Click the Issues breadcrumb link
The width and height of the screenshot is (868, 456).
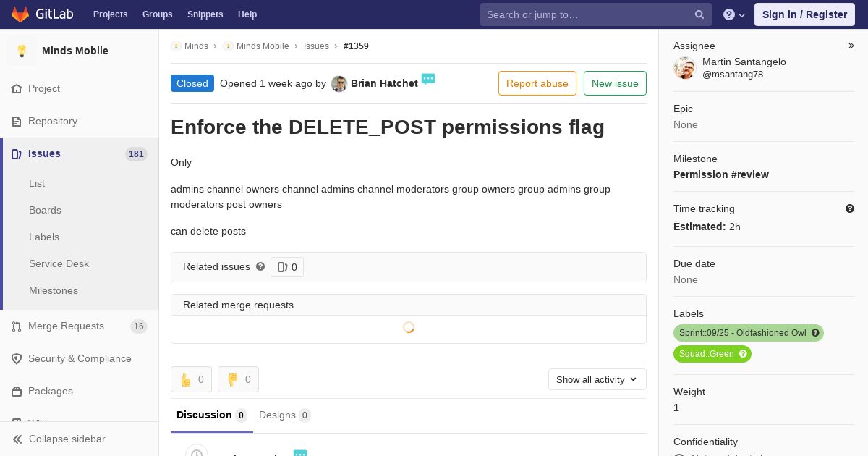click(x=316, y=46)
